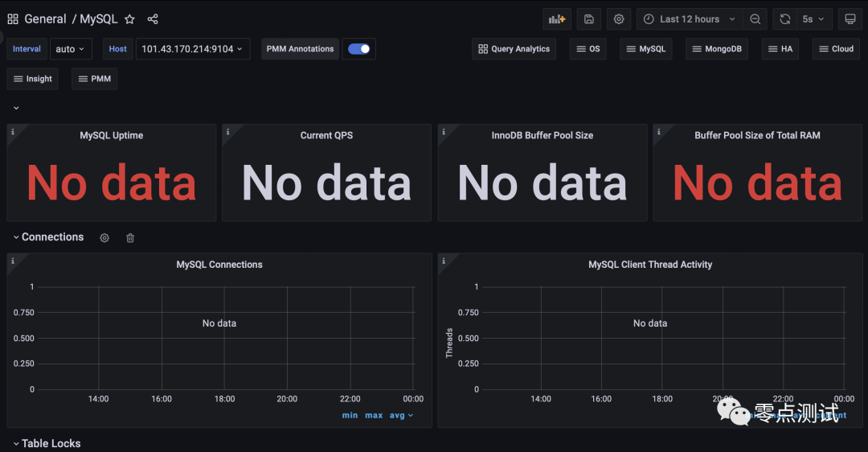Zoom out the time range
Screen dimensions: 868x452
click(x=755, y=19)
